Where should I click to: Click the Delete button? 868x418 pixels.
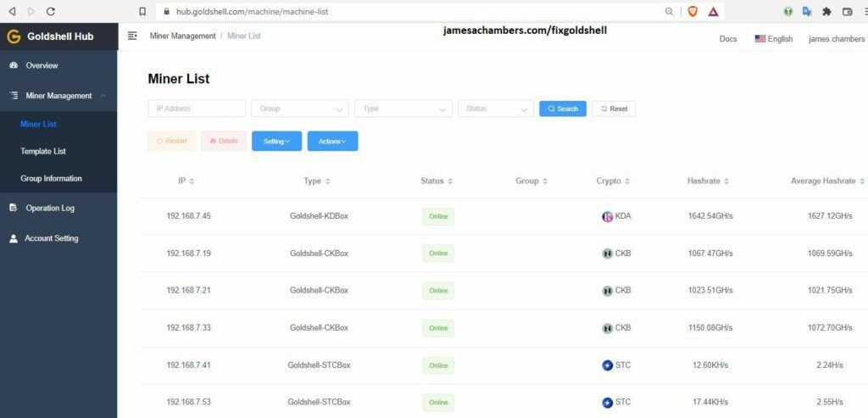(224, 142)
